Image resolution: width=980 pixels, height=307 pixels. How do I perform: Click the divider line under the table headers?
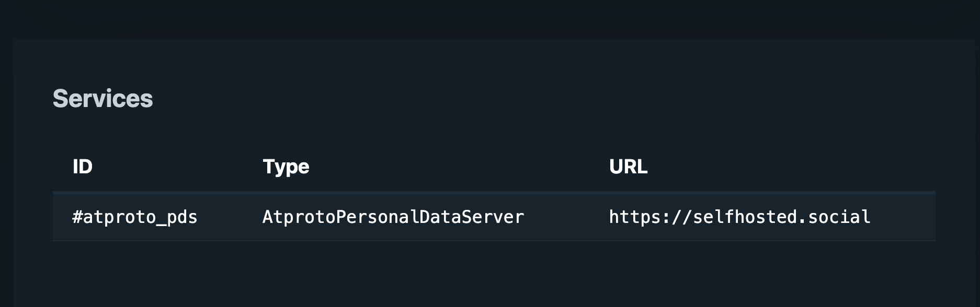(x=494, y=193)
